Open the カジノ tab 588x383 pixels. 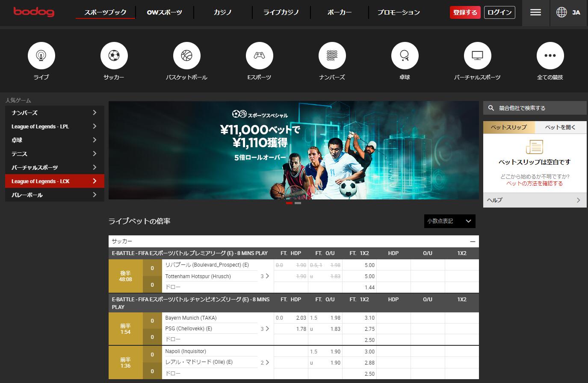(223, 12)
